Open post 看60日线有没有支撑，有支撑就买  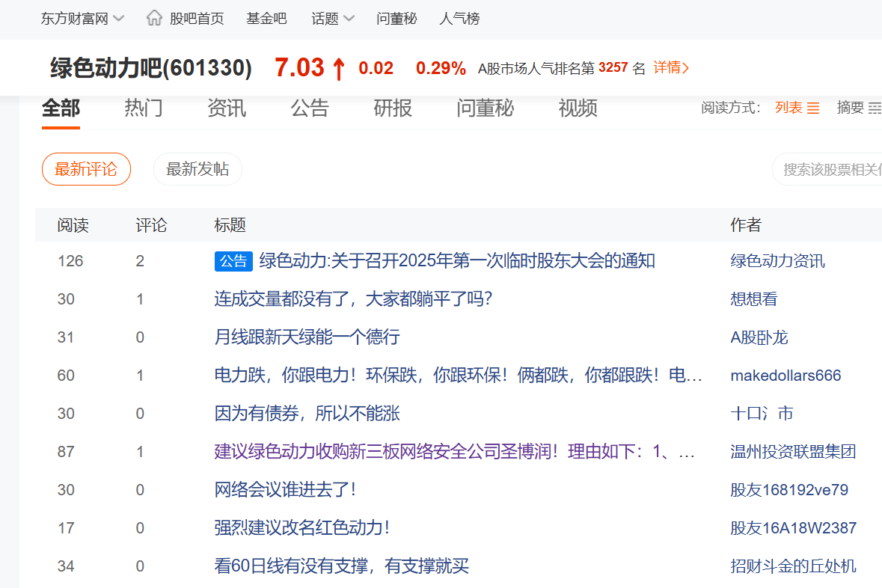[x=341, y=566]
